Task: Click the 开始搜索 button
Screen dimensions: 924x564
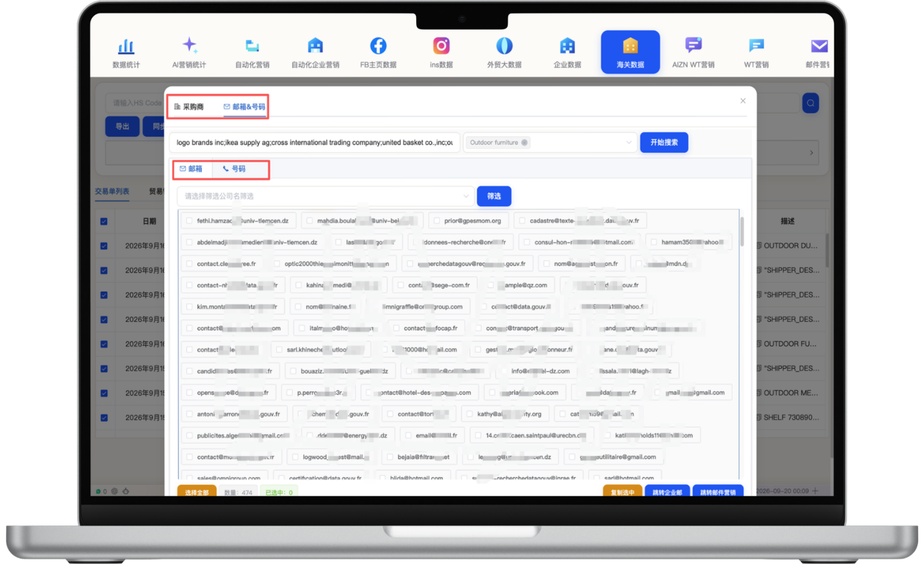Action: [x=664, y=142]
